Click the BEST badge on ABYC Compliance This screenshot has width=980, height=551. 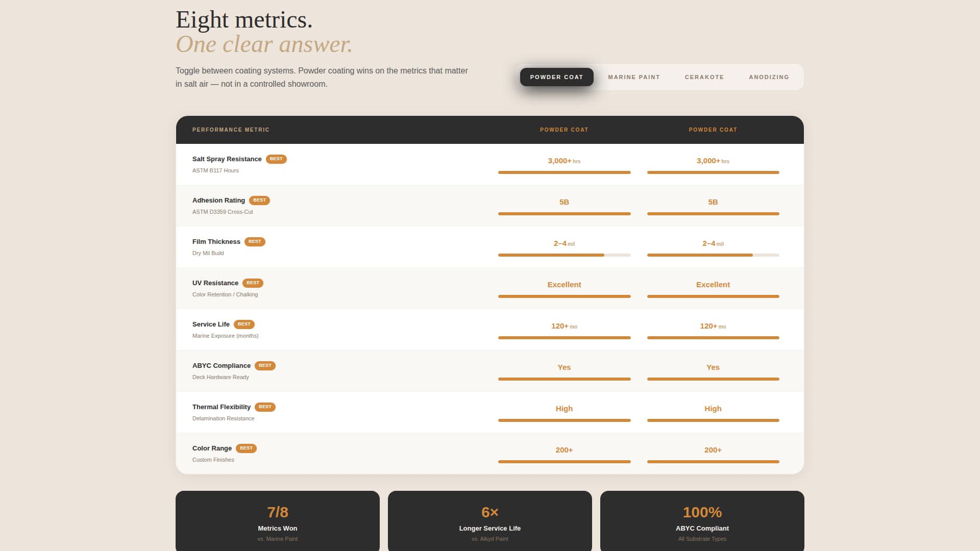tap(265, 365)
